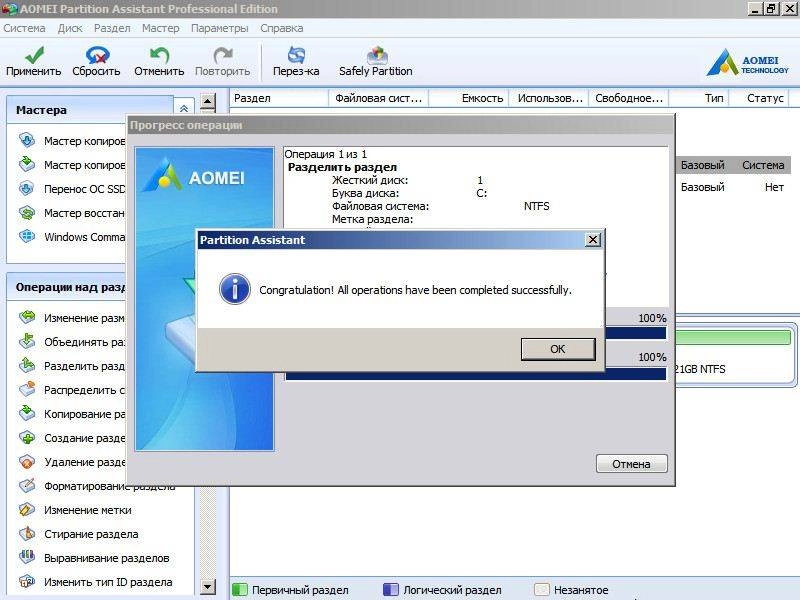Click the Копирование раздела icon
The image size is (800, 600).
[x=27, y=413]
